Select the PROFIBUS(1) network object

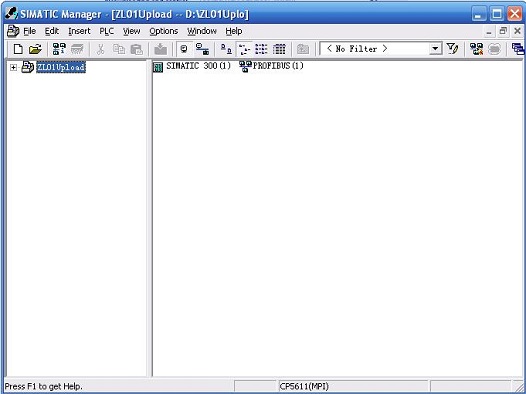[271, 66]
